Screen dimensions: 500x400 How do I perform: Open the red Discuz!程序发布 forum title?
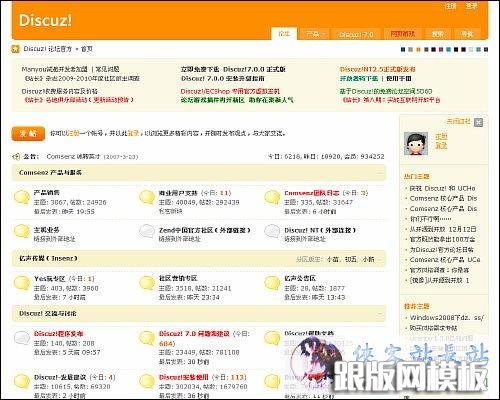point(59,333)
